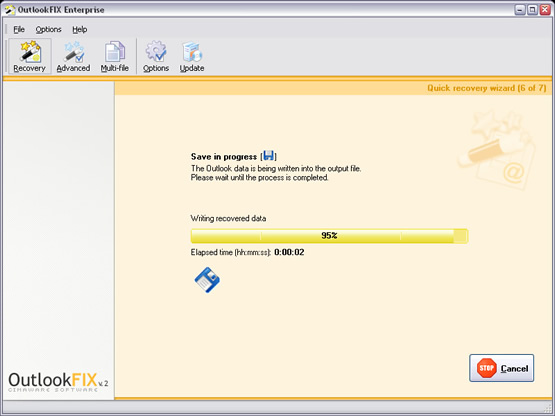Select the Recovery wizard toolbar icon

(30, 56)
